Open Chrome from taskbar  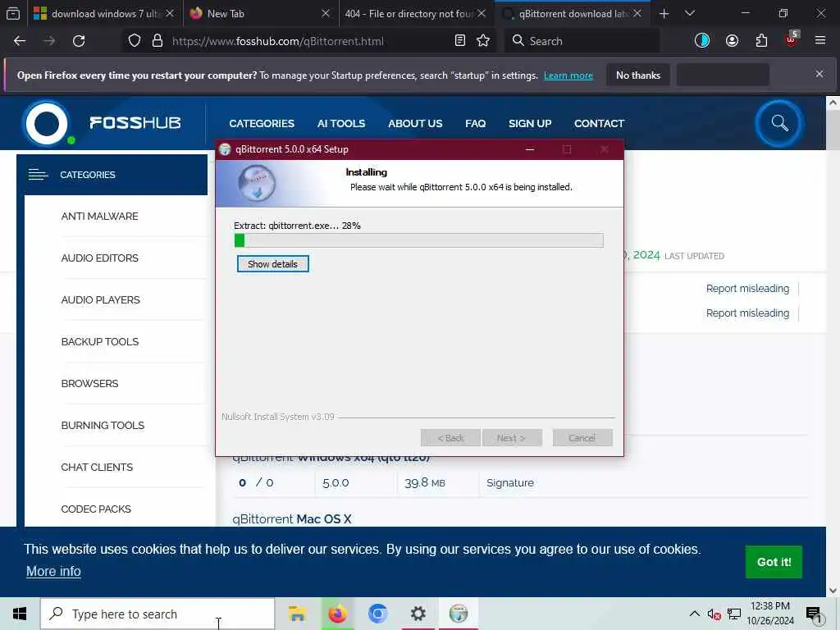(377, 614)
